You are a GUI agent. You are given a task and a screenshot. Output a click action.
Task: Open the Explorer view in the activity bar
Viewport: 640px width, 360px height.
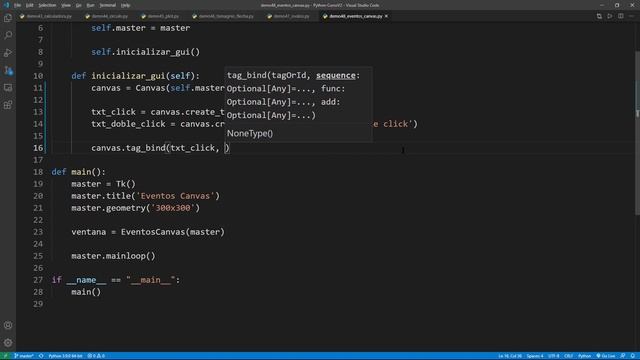[x=8, y=18]
